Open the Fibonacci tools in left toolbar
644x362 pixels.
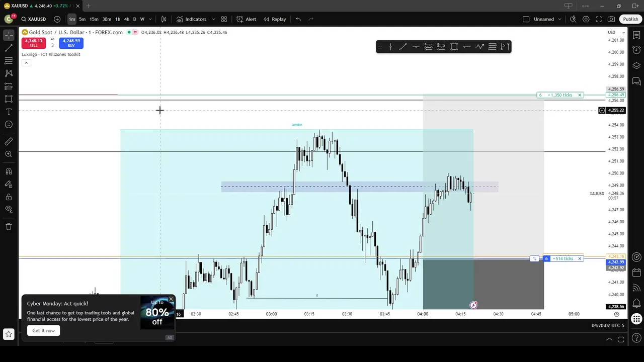coord(9,60)
